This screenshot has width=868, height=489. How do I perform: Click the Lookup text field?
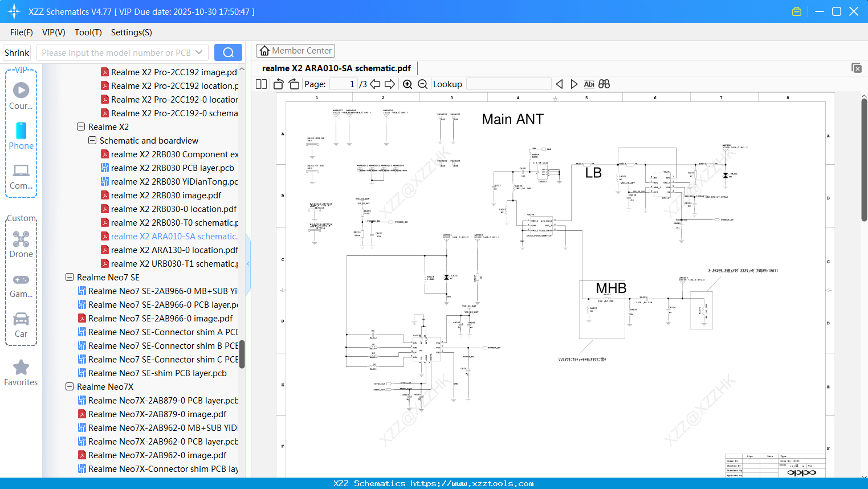pyautogui.click(x=508, y=84)
